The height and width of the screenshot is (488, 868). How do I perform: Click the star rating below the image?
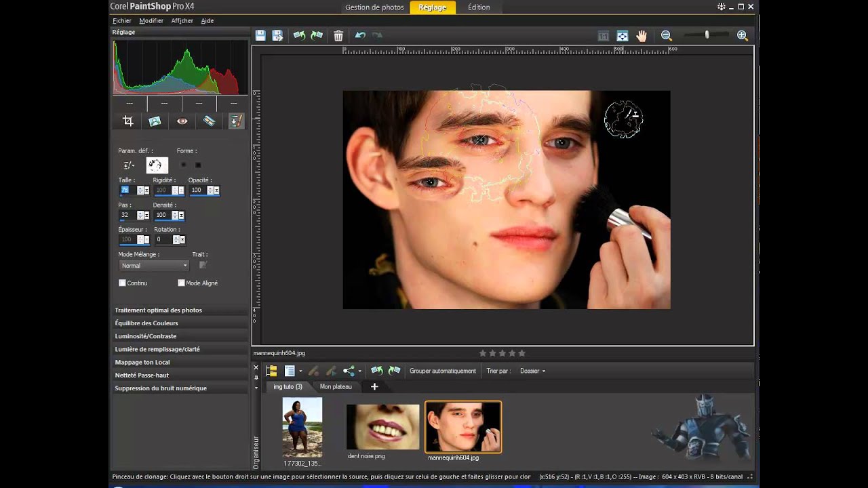tap(502, 353)
